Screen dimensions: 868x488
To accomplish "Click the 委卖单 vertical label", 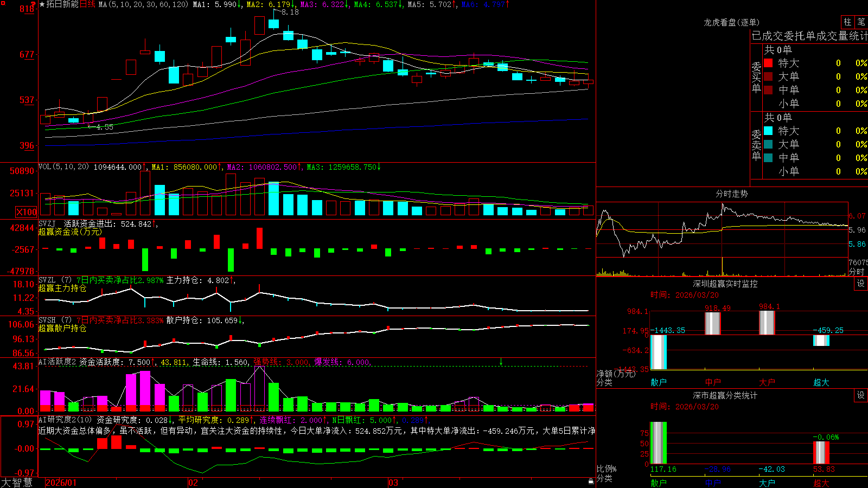I will 756,145.
